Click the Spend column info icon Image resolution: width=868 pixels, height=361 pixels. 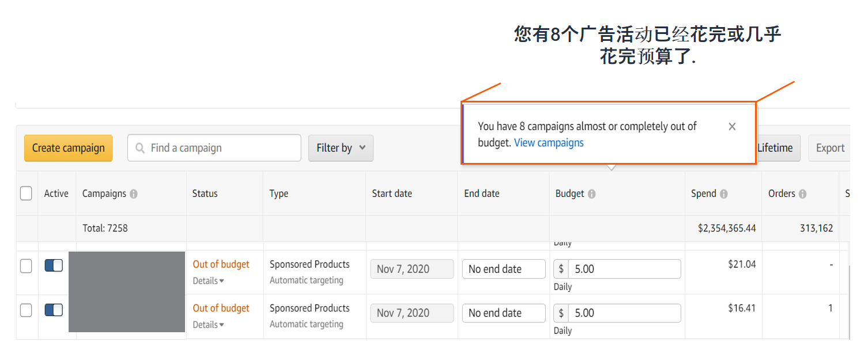724,194
